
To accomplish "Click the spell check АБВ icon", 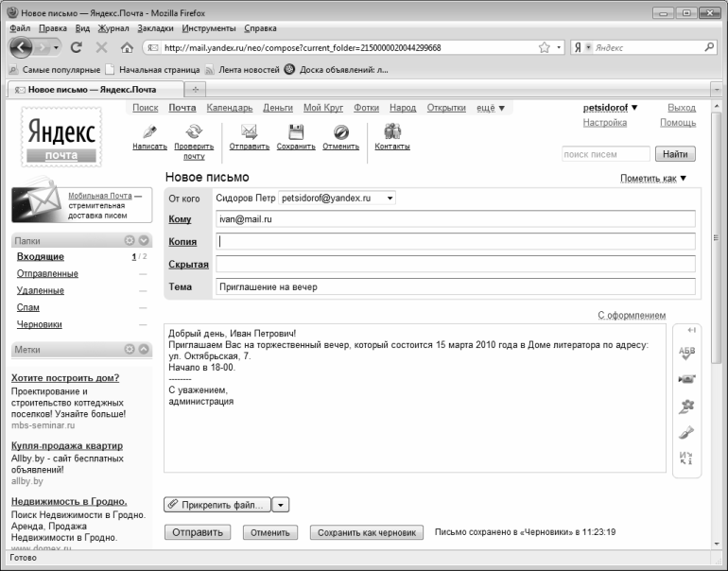I will click(686, 353).
